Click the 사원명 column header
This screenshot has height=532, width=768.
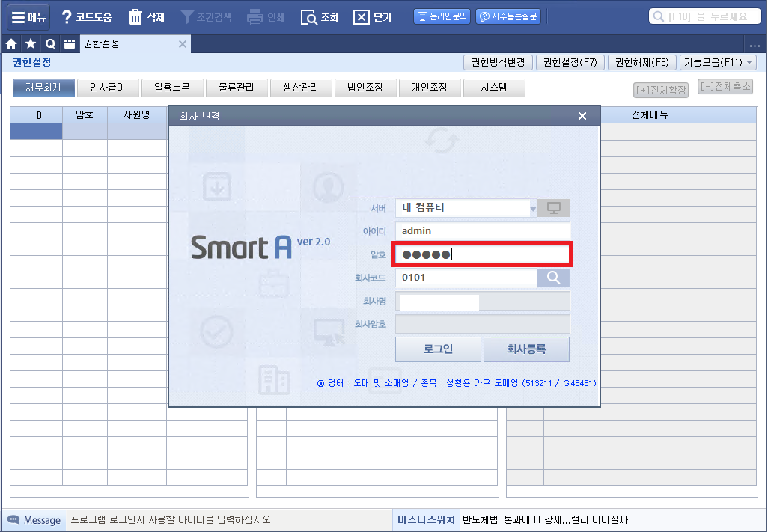[137, 115]
